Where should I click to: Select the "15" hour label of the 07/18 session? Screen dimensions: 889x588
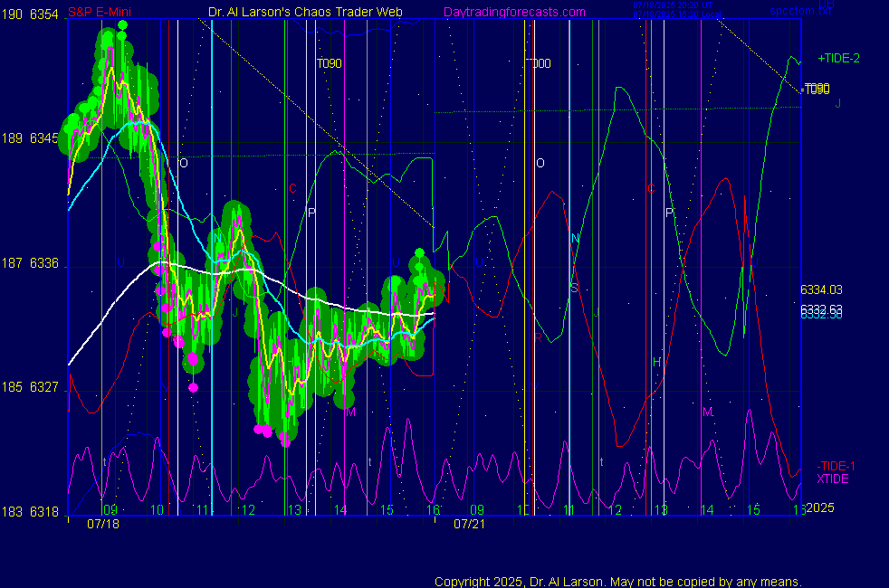(x=387, y=510)
